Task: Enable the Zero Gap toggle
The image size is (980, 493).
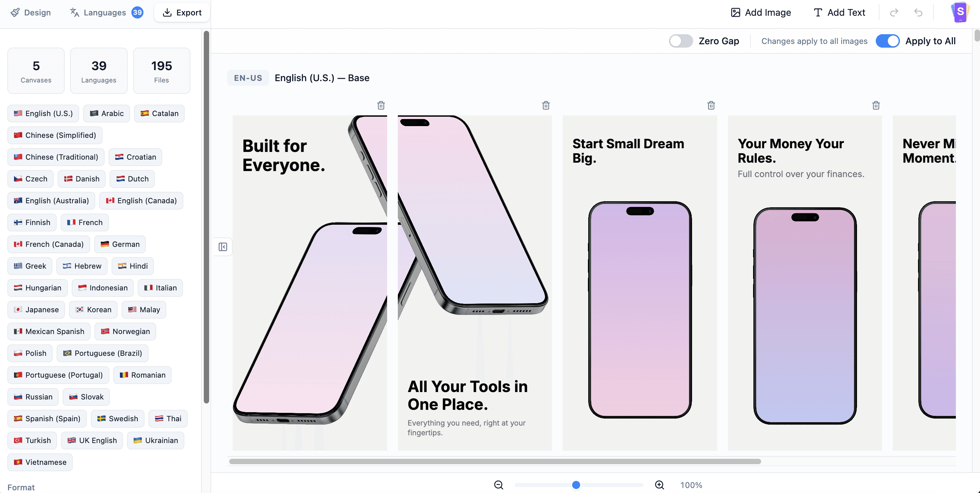Action: [x=681, y=41]
